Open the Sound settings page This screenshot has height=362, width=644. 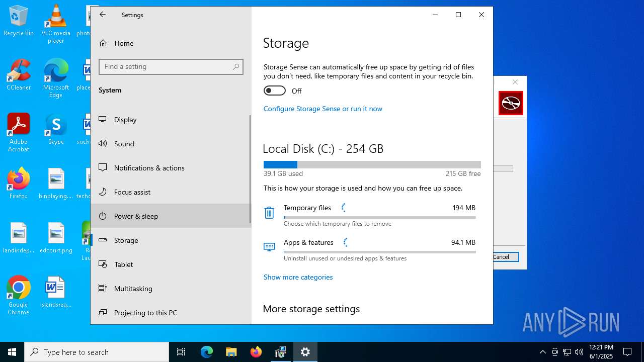(x=170, y=143)
